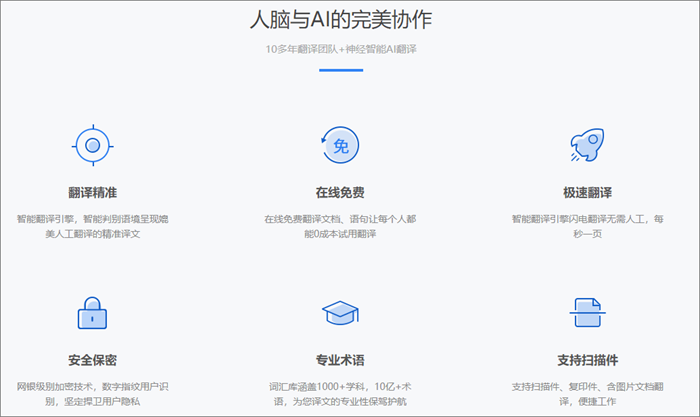
Task: Click the description about 在线免费翻译文档
Action: [339, 225]
